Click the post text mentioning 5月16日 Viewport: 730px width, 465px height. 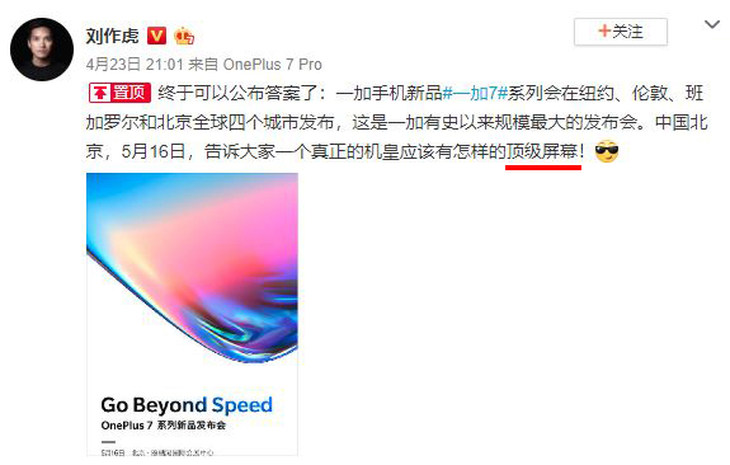[153, 152]
